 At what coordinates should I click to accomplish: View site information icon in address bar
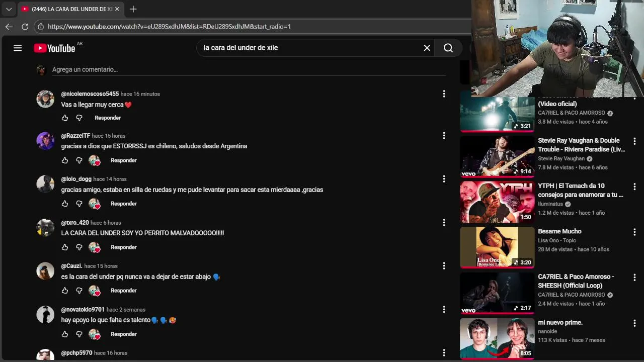coord(41,26)
